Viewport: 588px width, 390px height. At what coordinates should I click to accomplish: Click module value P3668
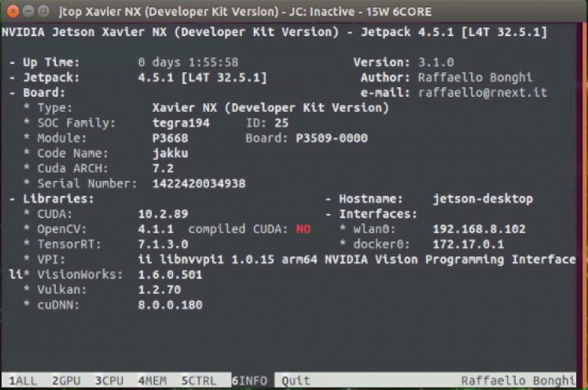point(171,138)
